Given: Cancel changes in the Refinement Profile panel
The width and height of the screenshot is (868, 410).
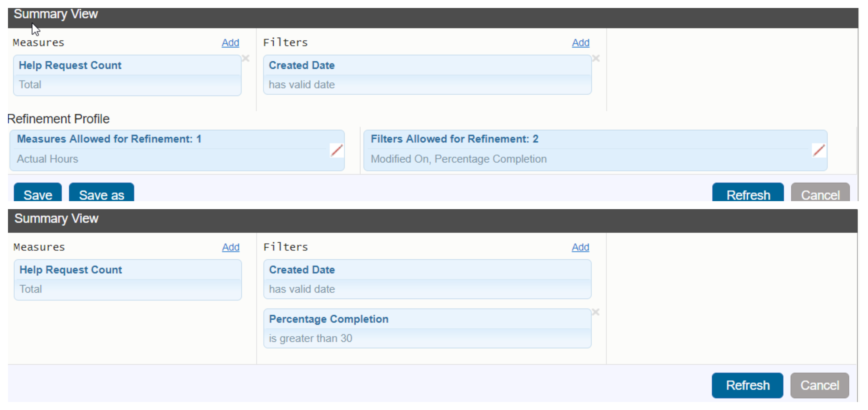Looking at the screenshot, I should tap(820, 194).
